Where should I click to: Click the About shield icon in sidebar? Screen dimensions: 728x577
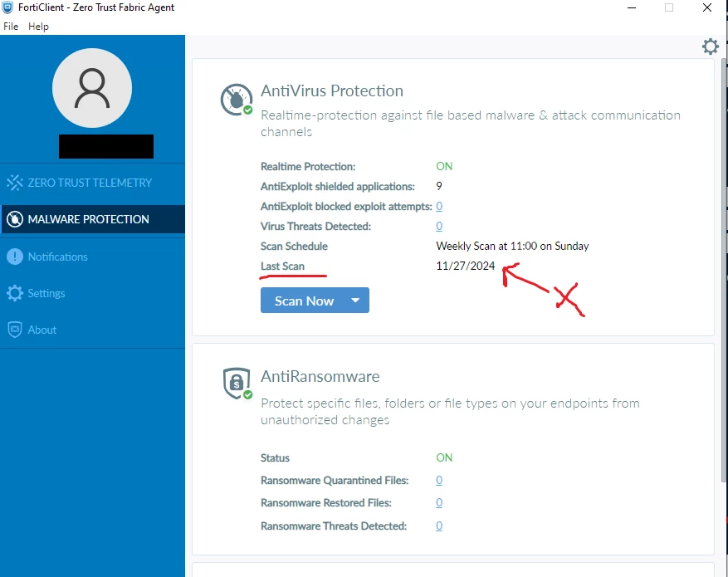[x=14, y=330]
